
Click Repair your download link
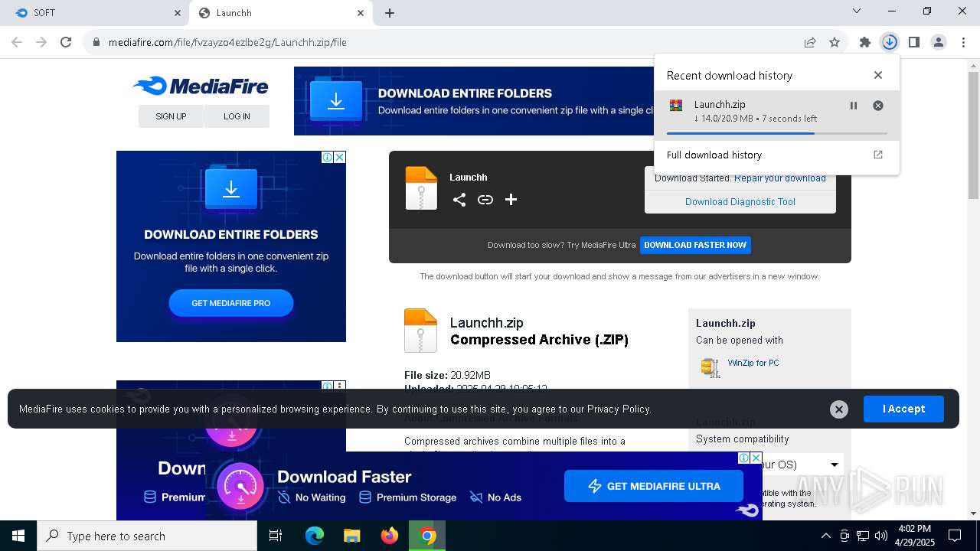(779, 178)
